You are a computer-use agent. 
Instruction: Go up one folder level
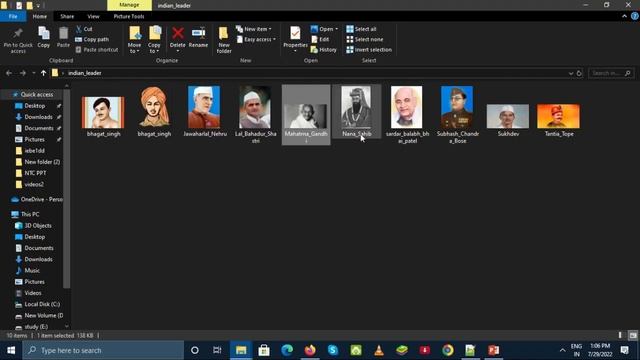[43, 73]
